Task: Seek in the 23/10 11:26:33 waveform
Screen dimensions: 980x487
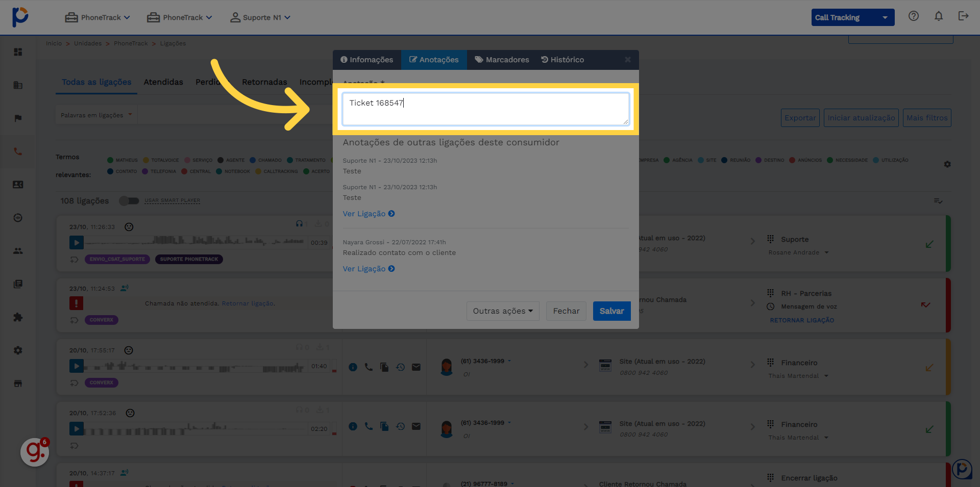Action: point(195,241)
